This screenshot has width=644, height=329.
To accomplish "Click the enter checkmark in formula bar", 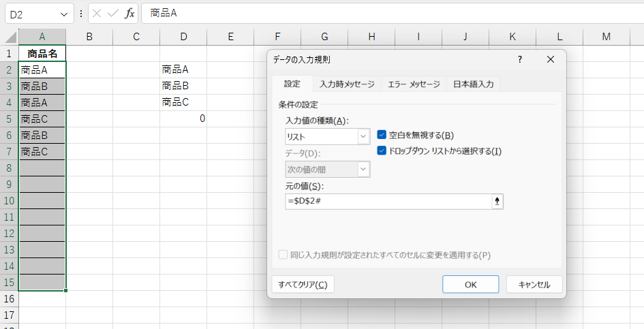I will pyautogui.click(x=113, y=14).
